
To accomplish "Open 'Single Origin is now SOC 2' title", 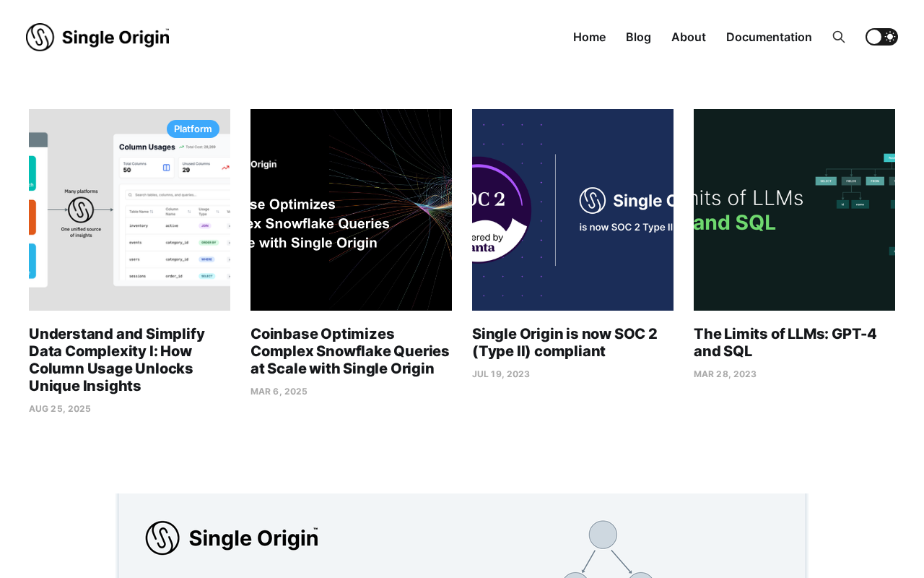I will 565,342.
